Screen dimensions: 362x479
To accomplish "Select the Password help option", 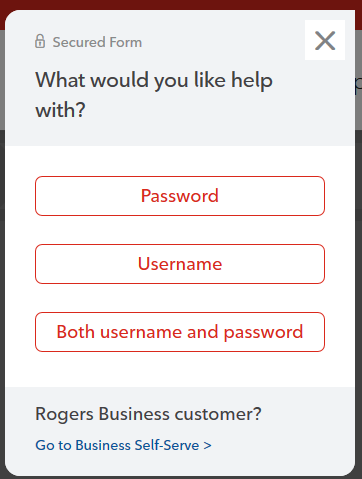I will [x=180, y=196].
